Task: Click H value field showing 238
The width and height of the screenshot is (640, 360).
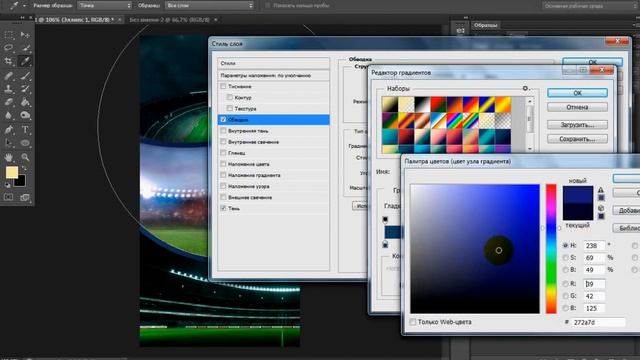Action: coord(594,246)
